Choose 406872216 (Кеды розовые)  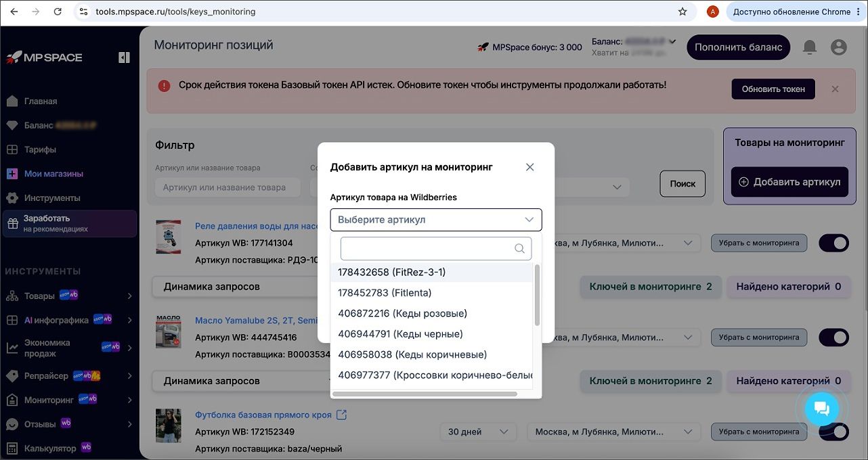click(431, 313)
